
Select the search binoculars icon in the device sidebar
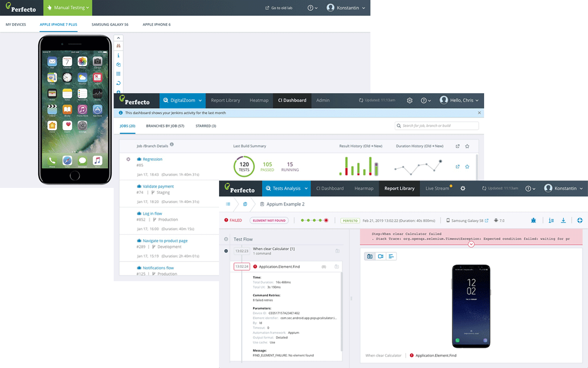pos(118,45)
